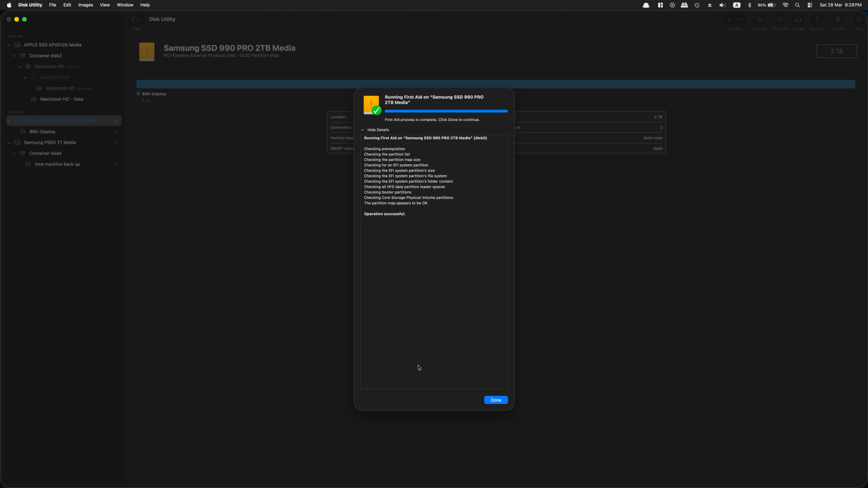Eject the Samsung PSSD T7 Media disk
This screenshot has height=488, width=868.
click(x=117, y=143)
